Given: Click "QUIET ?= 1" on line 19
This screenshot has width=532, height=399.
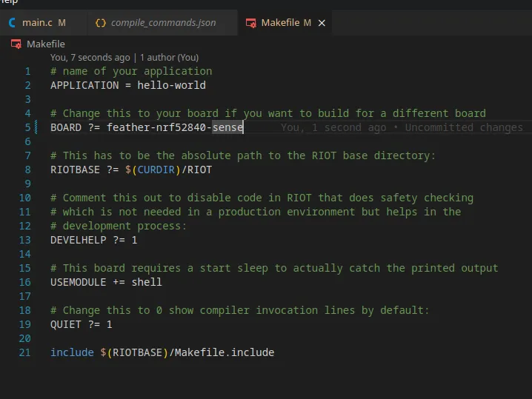Looking at the screenshot, I should pos(81,324).
